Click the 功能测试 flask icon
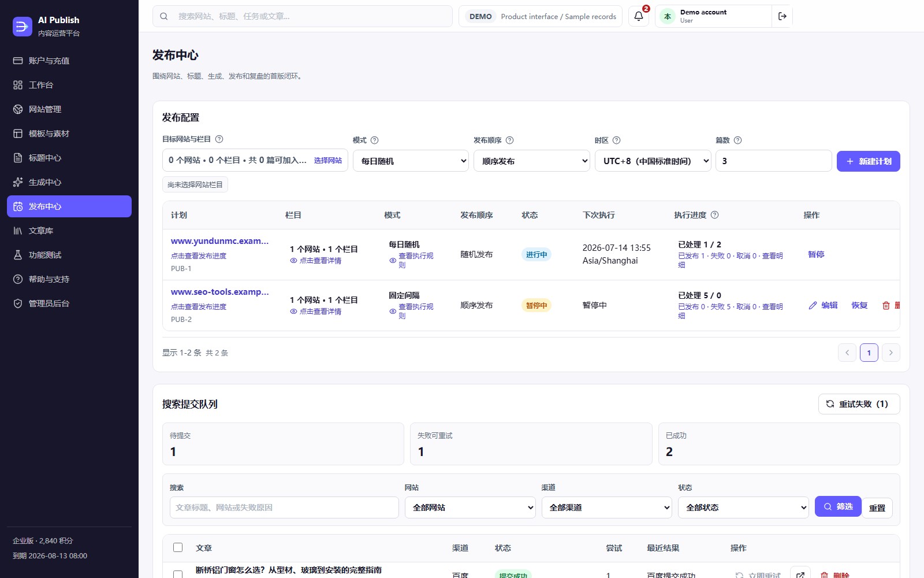 click(18, 255)
